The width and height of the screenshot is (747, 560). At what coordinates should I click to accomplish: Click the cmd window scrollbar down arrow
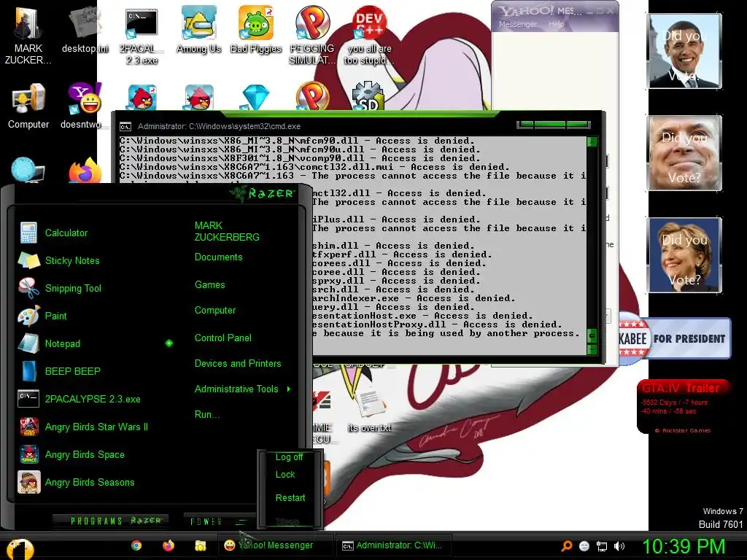592,349
